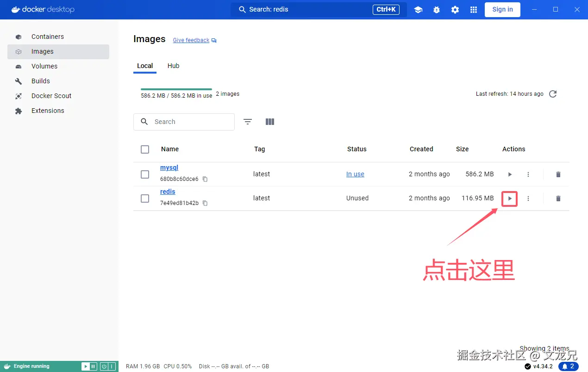Sort by the Size column header
The width and height of the screenshot is (588, 372).
tap(462, 149)
